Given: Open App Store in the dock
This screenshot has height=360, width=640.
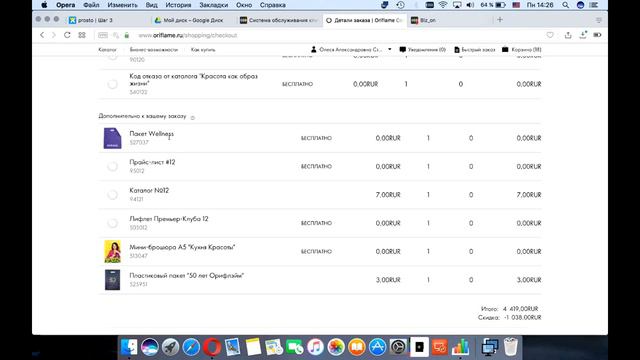Looking at the screenshot, I should [x=378, y=347].
